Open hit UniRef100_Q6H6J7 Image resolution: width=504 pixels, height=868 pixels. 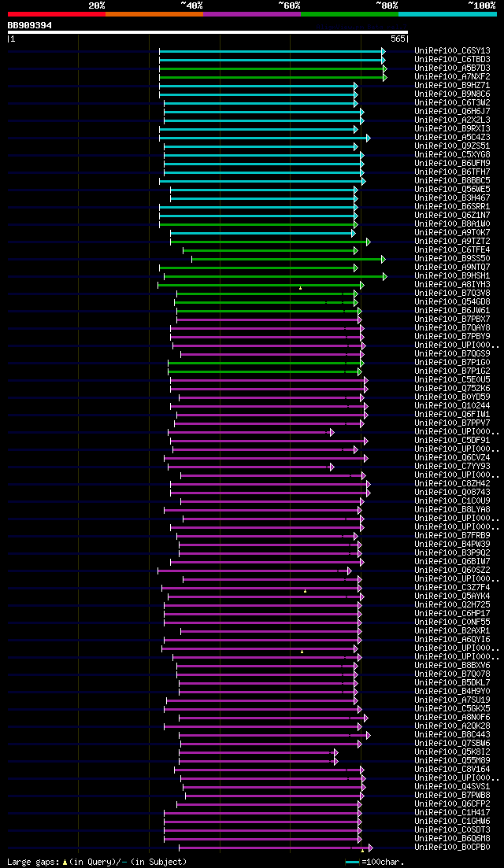pyautogui.click(x=452, y=111)
